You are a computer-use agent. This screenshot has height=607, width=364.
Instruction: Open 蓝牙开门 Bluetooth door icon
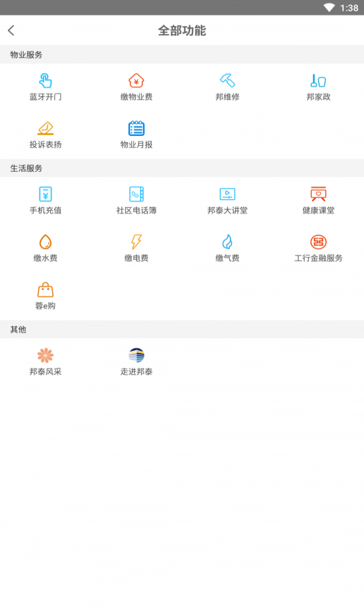point(45,81)
